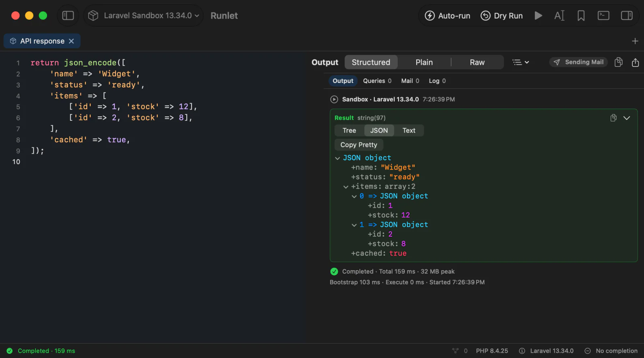This screenshot has height=358, width=644.
Task: Toggle the left sidebar panel icon
Action: [x=68, y=16]
